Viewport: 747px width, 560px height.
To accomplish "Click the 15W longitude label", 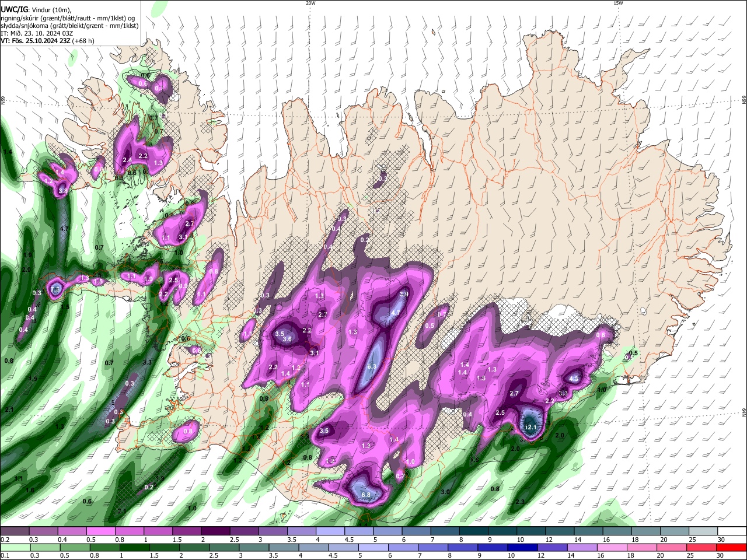I will [618, 3].
